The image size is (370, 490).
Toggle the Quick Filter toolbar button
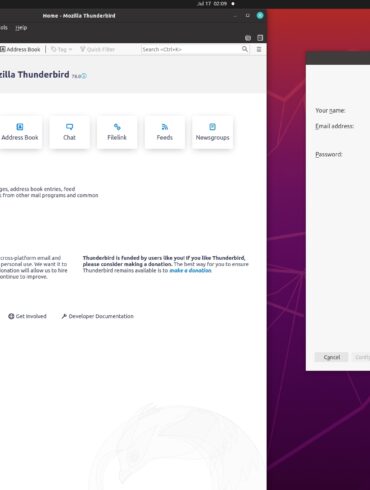[97, 49]
